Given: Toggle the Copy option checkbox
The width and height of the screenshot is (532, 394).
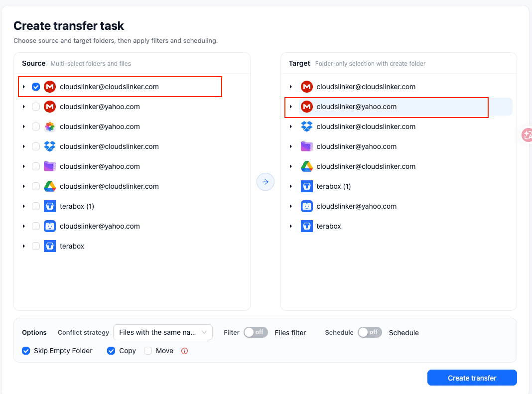Looking at the screenshot, I should point(111,351).
